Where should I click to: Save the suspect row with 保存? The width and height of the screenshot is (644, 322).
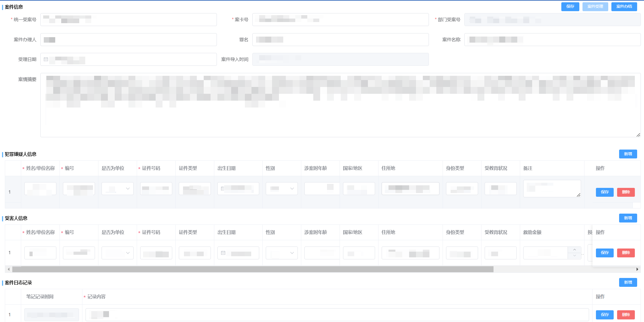click(x=605, y=192)
